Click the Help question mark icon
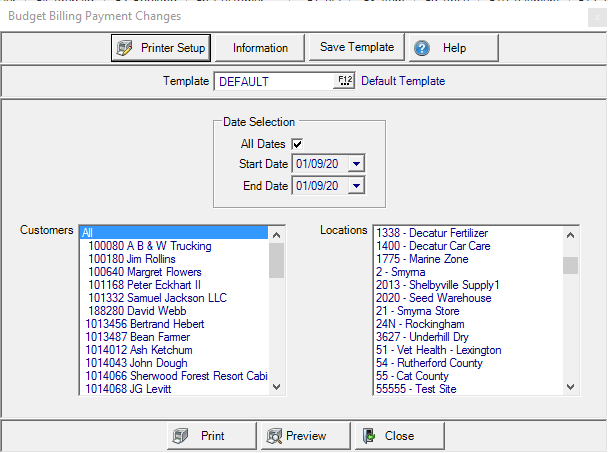Image resolution: width=608 pixels, height=453 pixels. point(421,48)
